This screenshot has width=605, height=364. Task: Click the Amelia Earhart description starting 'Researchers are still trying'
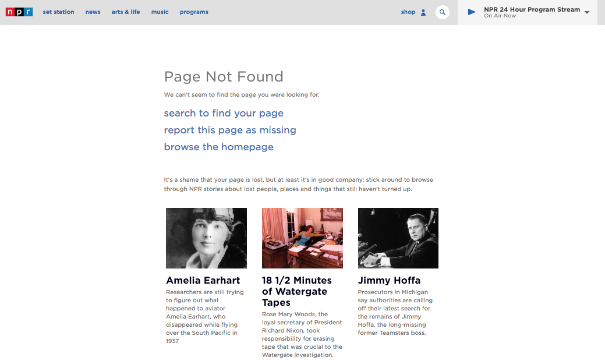pos(205,316)
